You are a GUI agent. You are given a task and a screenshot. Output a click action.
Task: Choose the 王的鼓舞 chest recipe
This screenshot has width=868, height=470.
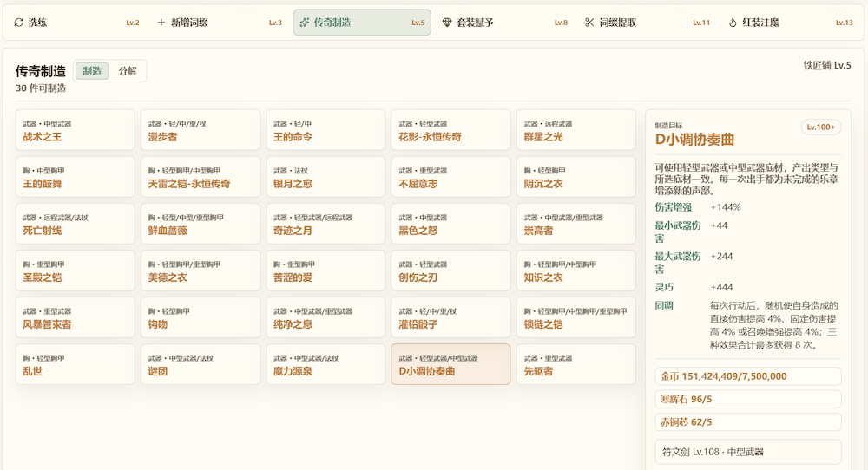point(76,177)
